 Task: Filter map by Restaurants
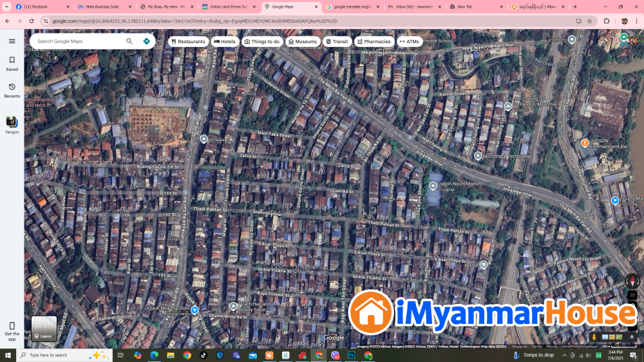pos(188,41)
